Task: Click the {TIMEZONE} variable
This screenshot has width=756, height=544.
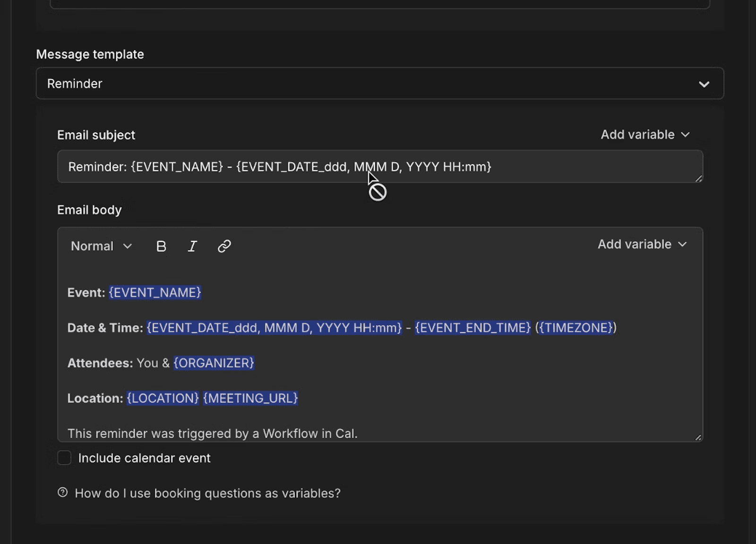Action: 576,328
